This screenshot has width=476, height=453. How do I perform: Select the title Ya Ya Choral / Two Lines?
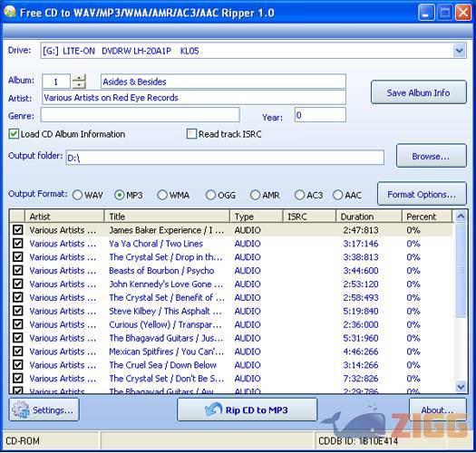pos(156,244)
